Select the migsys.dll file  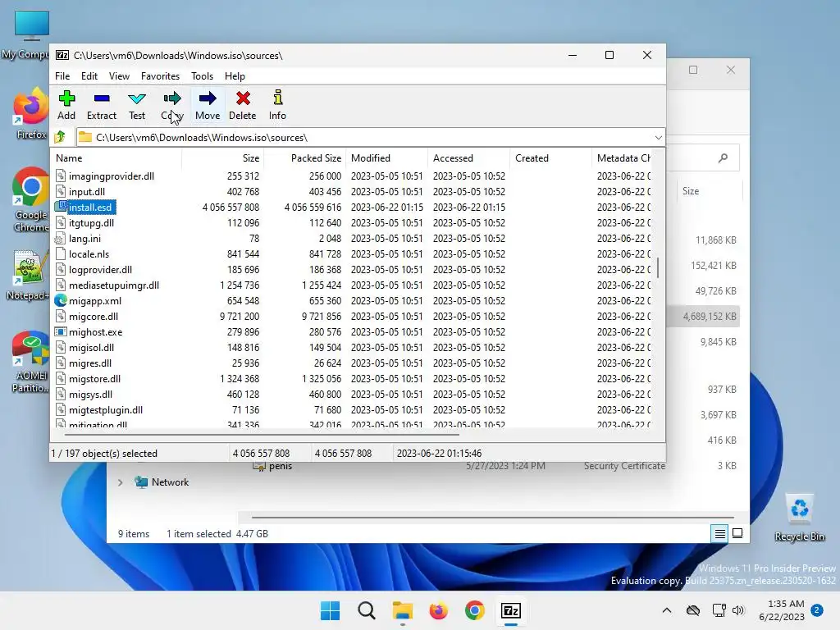pyautogui.click(x=90, y=395)
